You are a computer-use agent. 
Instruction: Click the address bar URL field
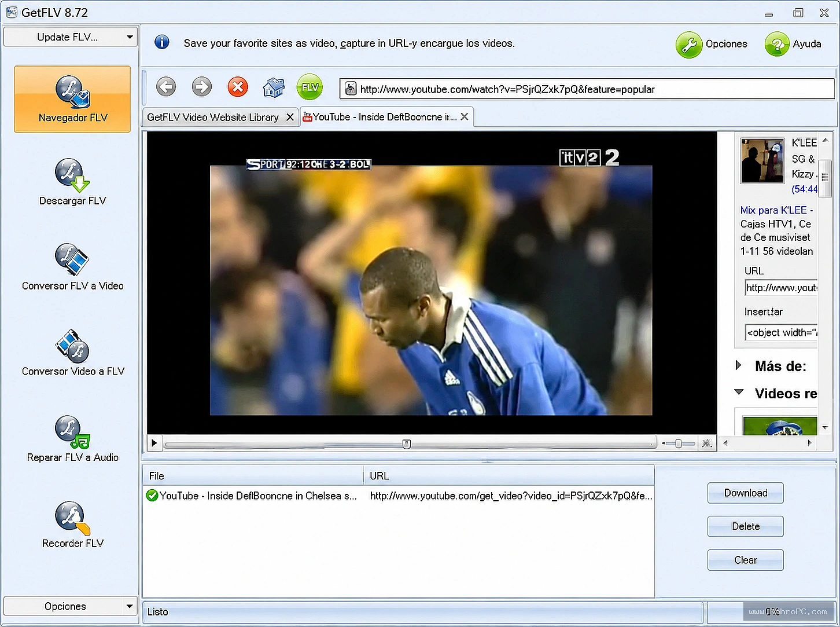click(587, 89)
